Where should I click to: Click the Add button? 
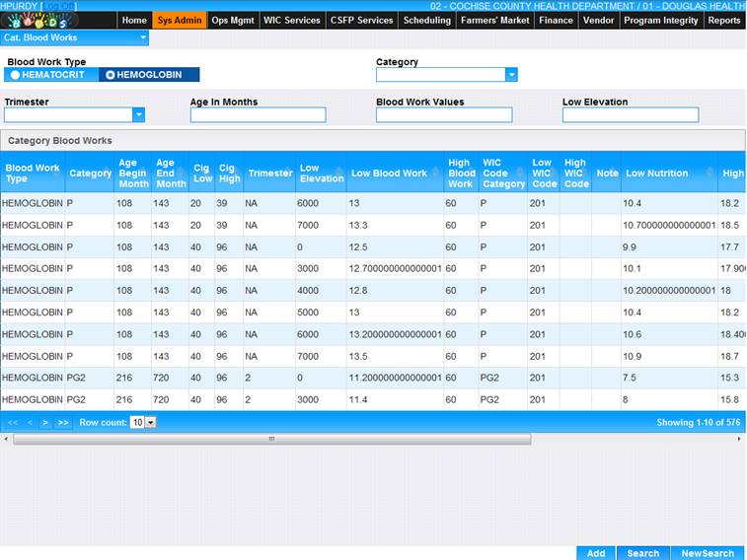(596, 553)
